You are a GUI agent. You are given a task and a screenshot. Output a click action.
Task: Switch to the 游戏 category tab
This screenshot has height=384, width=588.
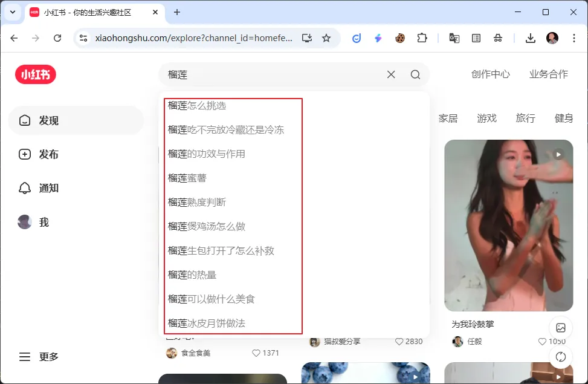point(486,118)
